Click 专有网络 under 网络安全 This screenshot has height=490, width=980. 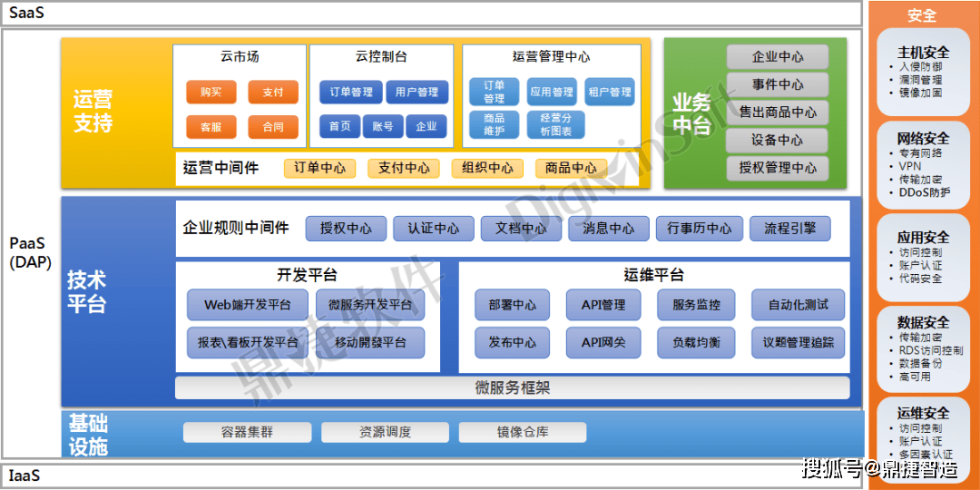point(919,153)
